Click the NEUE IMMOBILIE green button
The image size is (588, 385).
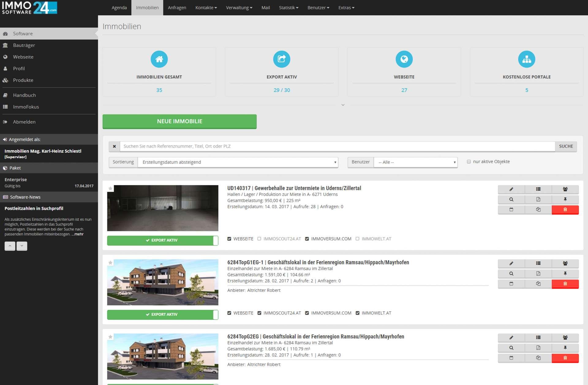tap(179, 121)
